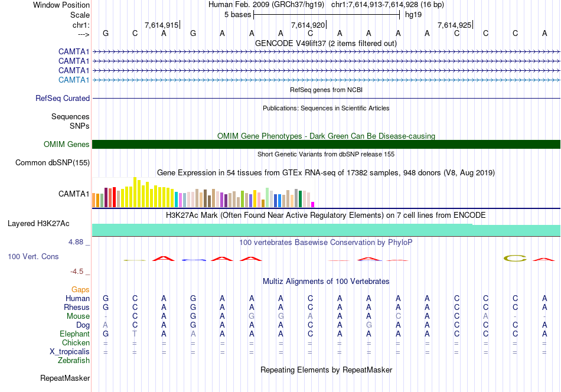The image size is (561, 392).
Task: Click the Layered H3K27Ac track label
Action: (x=38, y=224)
